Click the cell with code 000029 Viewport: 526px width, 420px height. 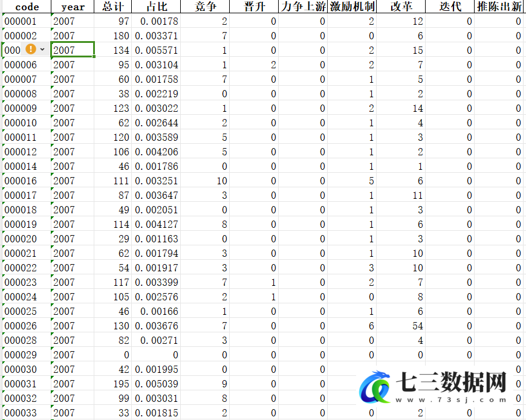tap(27, 355)
